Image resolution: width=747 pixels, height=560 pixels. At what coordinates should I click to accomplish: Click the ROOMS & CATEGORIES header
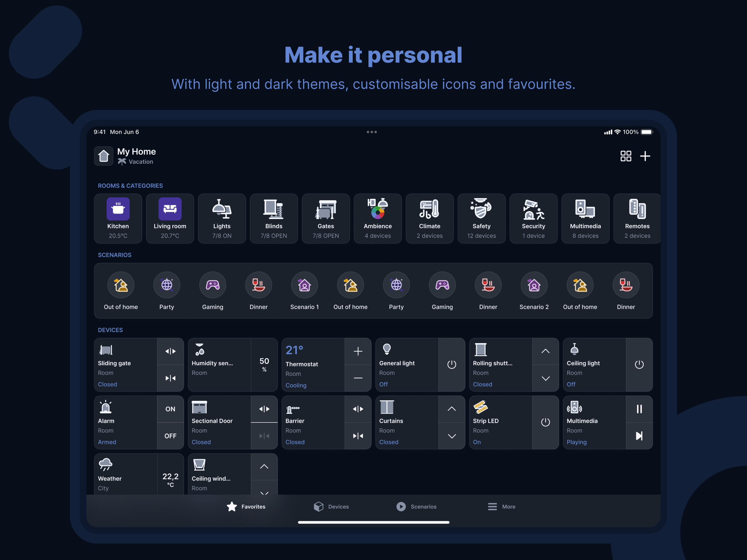[130, 186]
